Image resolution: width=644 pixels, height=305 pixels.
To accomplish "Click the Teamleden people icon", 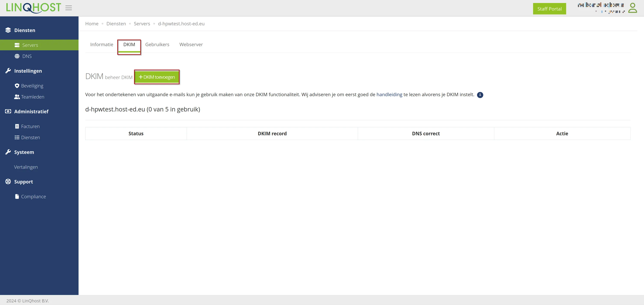I will click(x=17, y=97).
